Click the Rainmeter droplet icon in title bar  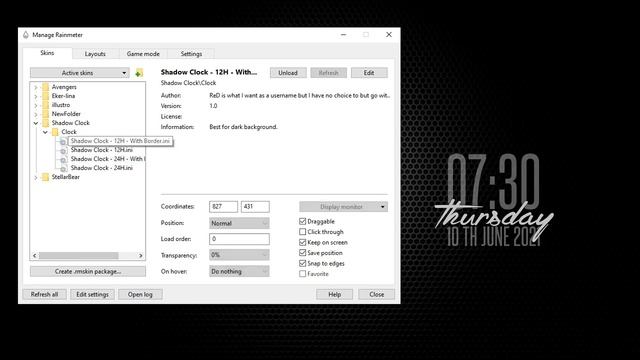coord(26,35)
